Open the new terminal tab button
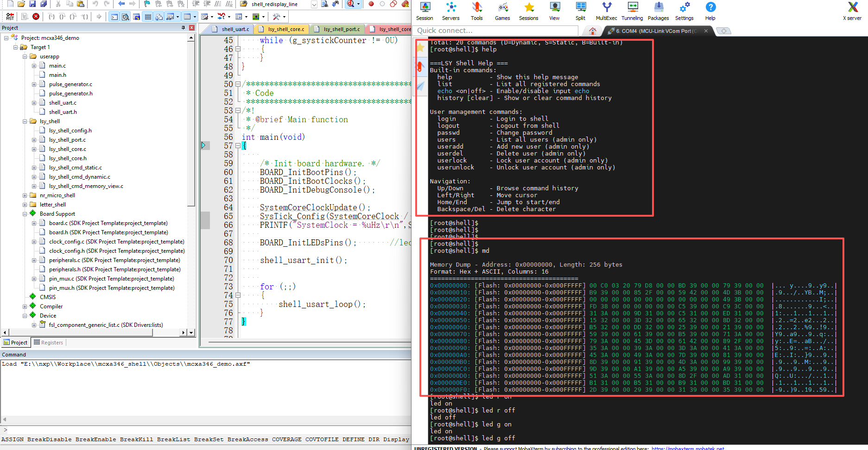Viewport: 868px width, 450px height. tap(723, 31)
